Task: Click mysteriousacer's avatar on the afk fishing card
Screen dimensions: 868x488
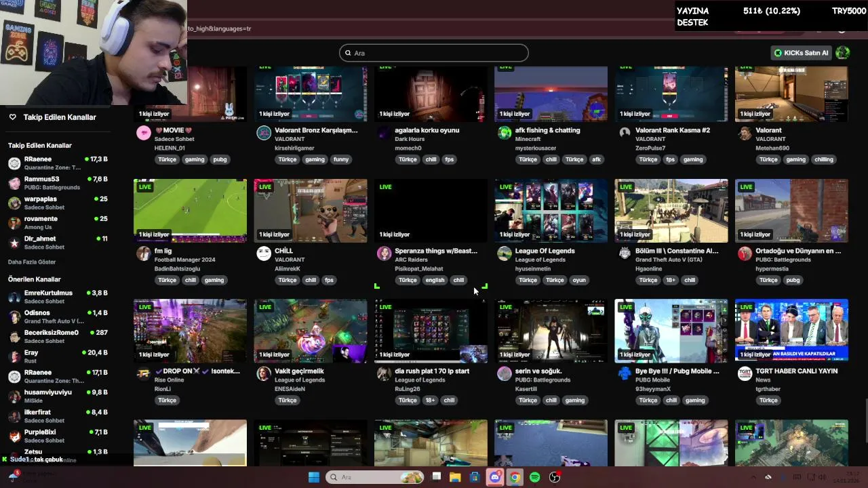Action: tap(505, 133)
